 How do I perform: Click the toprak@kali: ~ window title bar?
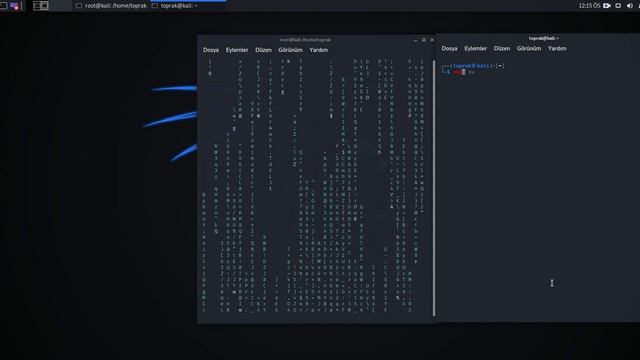pyautogui.click(x=544, y=38)
